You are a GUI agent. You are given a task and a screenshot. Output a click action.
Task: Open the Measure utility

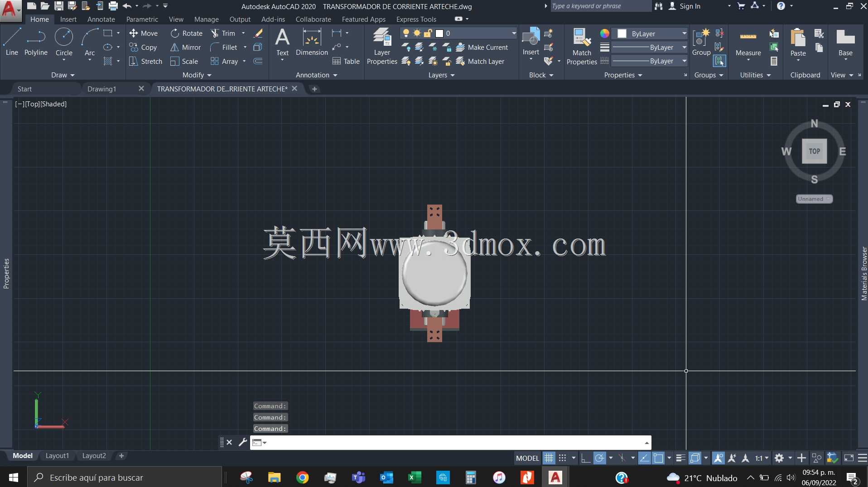748,44
